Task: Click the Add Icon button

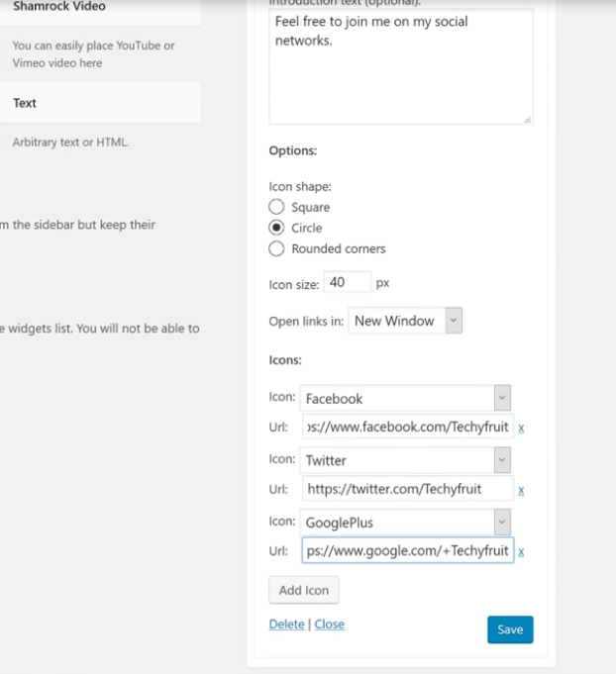Action: pyautogui.click(x=304, y=590)
